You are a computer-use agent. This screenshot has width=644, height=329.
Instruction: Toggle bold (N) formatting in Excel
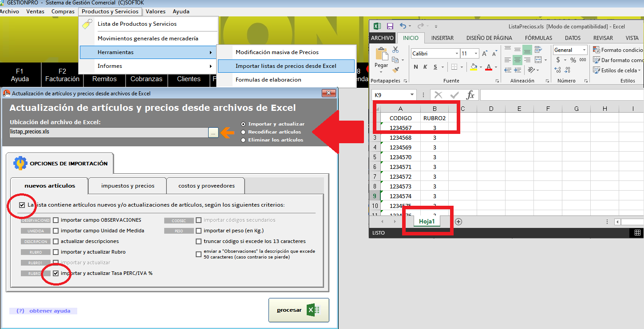coord(416,67)
